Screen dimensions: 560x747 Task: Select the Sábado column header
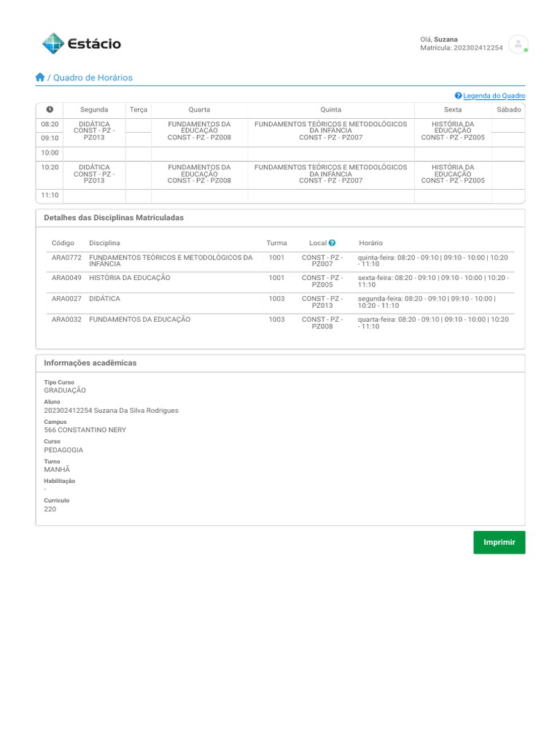(x=508, y=109)
